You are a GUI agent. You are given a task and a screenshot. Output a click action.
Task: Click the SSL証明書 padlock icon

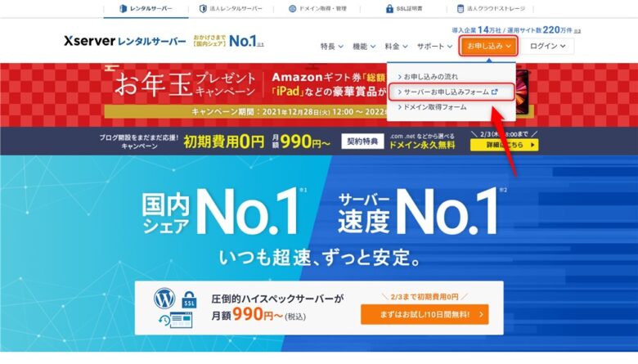click(389, 8)
